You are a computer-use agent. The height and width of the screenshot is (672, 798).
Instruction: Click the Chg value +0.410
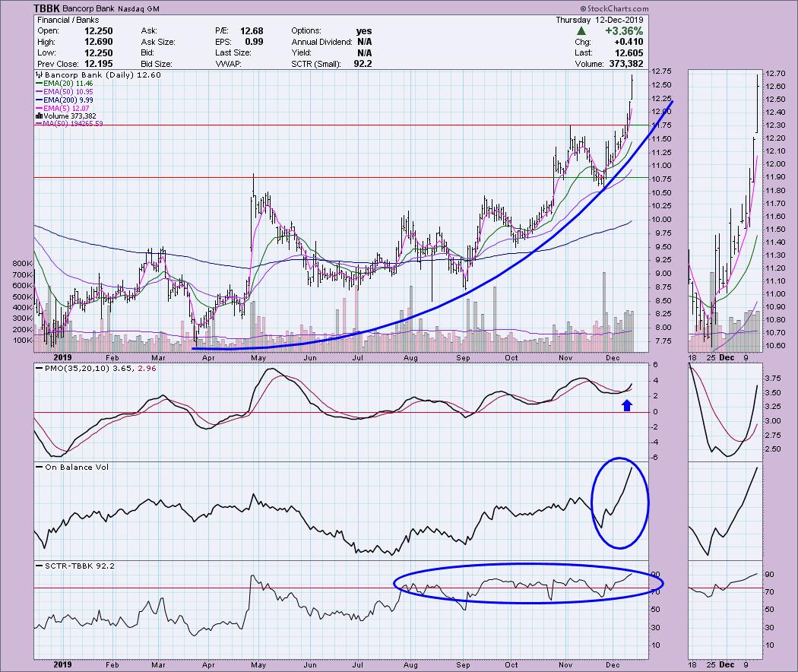628,42
